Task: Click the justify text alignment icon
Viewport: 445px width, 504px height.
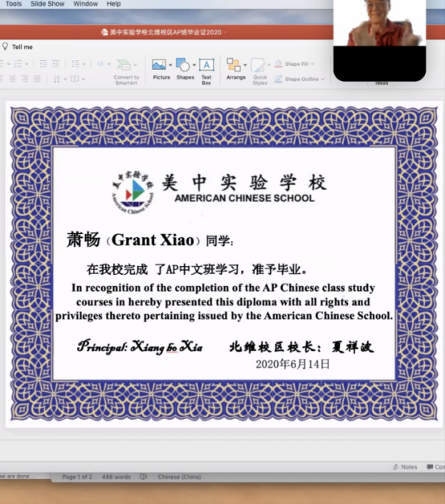Action: coord(37,79)
